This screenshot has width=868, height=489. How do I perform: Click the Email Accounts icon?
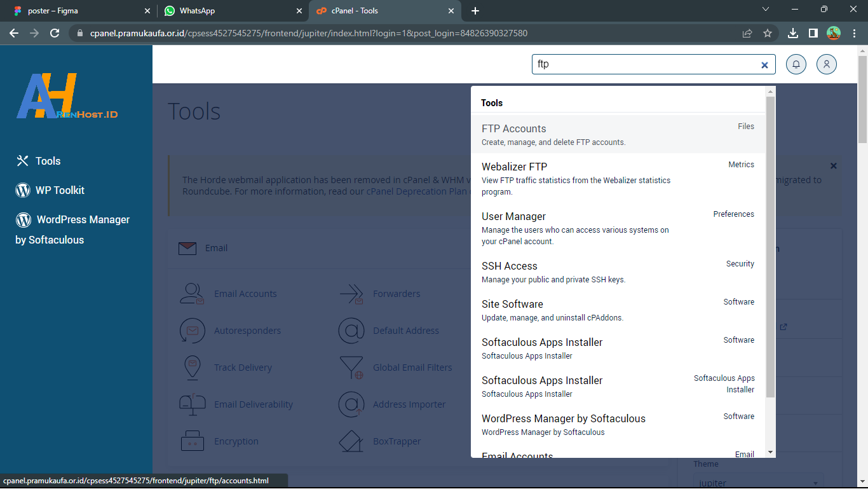tap(192, 294)
